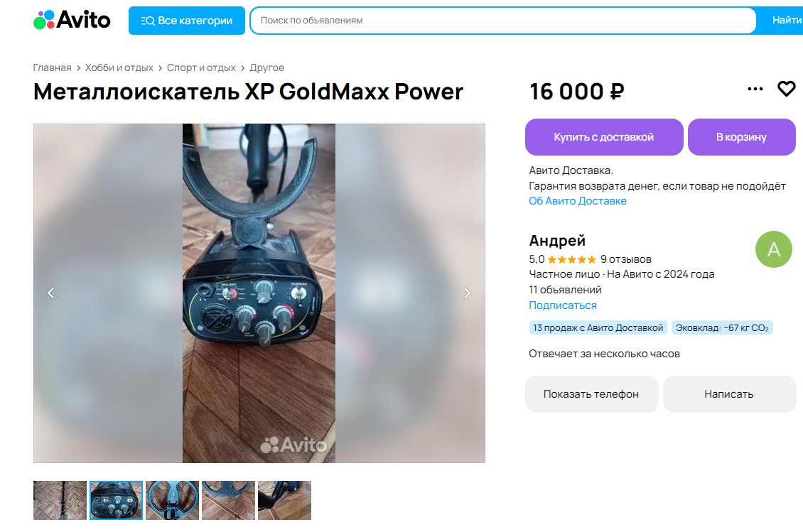This screenshot has height=532, width=803.
Task: Open the Об Авито Доставке link
Action: coord(578,201)
